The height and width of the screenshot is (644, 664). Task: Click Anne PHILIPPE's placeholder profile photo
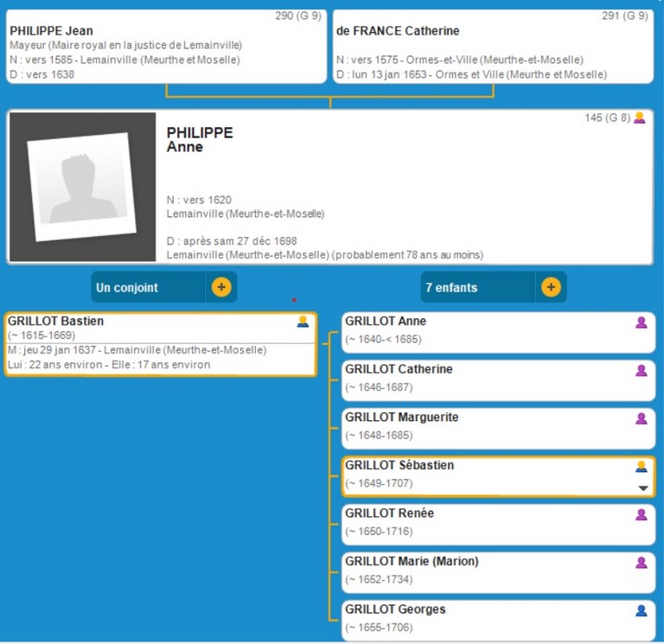pos(82,188)
